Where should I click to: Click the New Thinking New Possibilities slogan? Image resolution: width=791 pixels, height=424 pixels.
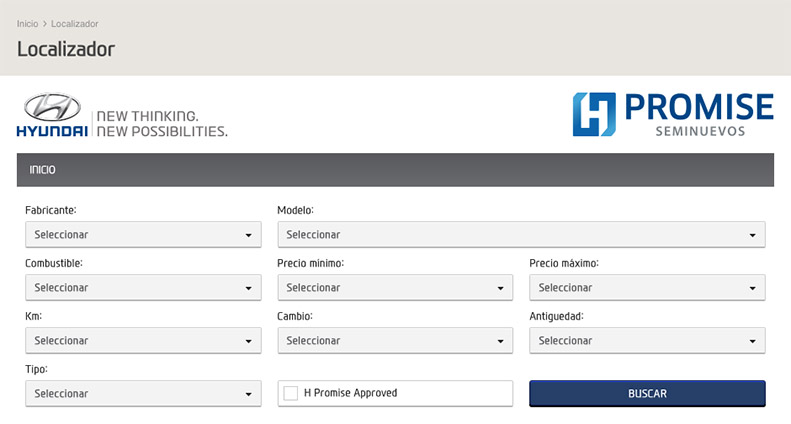click(162, 124)
